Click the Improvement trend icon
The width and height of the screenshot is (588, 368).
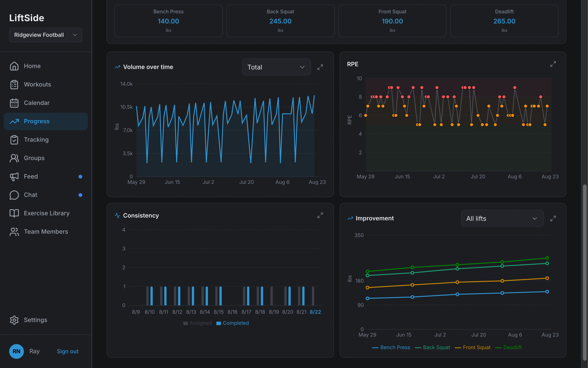(350, 218)
